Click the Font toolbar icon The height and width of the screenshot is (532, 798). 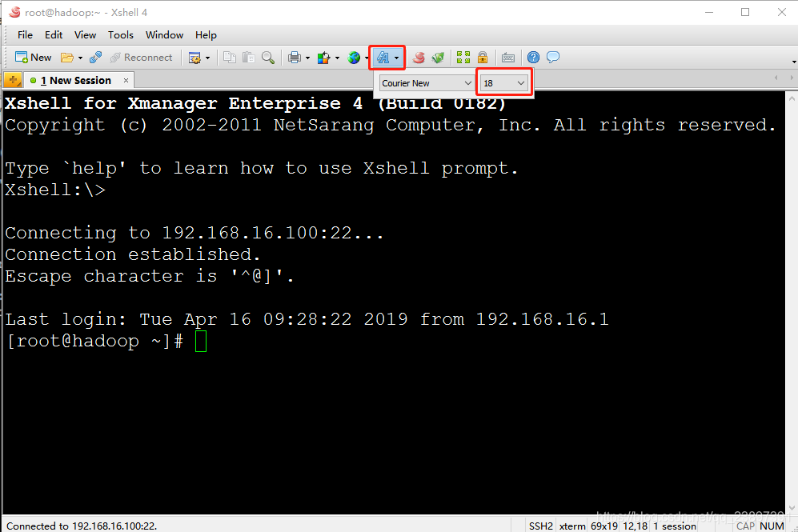click(x=383, y=58)
